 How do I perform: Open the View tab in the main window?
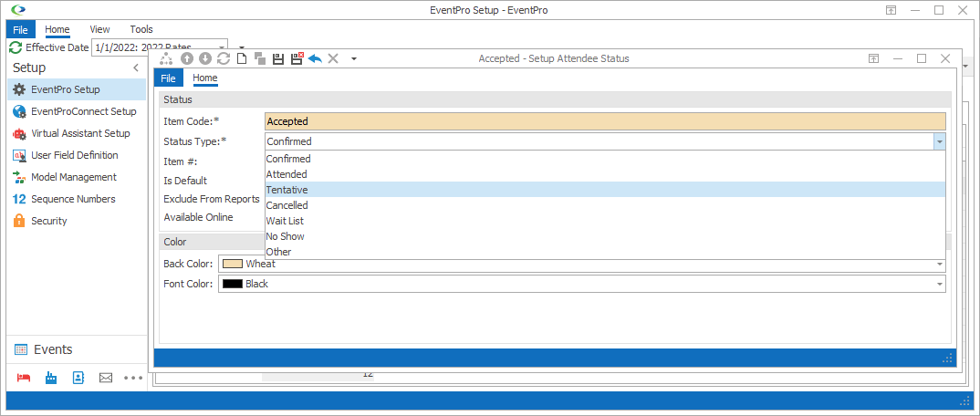(99, 29)
